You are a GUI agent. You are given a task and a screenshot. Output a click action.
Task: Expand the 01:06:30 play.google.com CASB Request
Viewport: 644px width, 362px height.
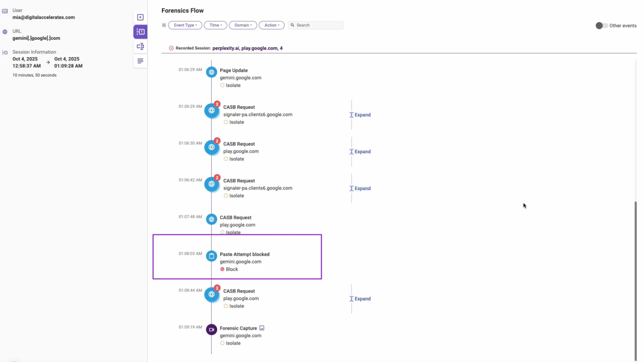360,151
